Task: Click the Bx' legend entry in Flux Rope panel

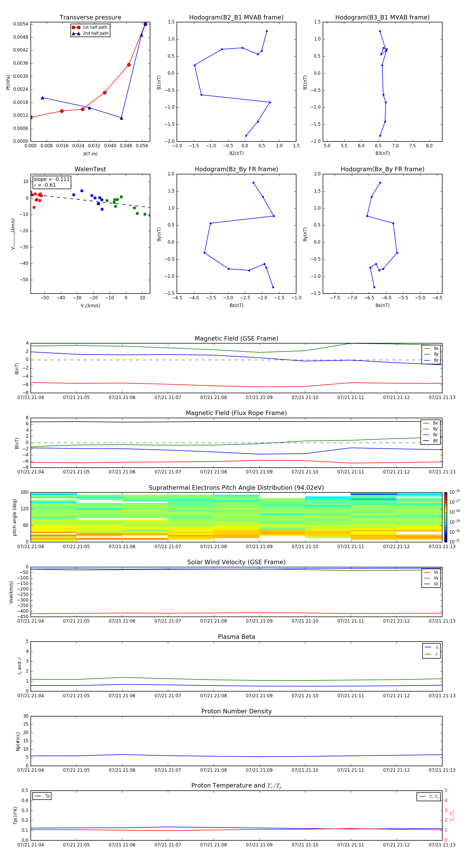Action: pos(431,423)
